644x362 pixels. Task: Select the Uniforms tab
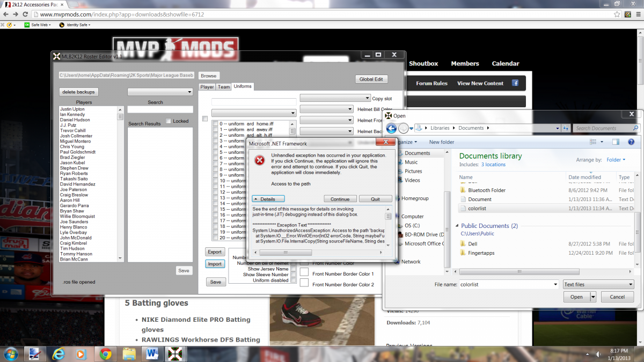(x=242, y=86)
